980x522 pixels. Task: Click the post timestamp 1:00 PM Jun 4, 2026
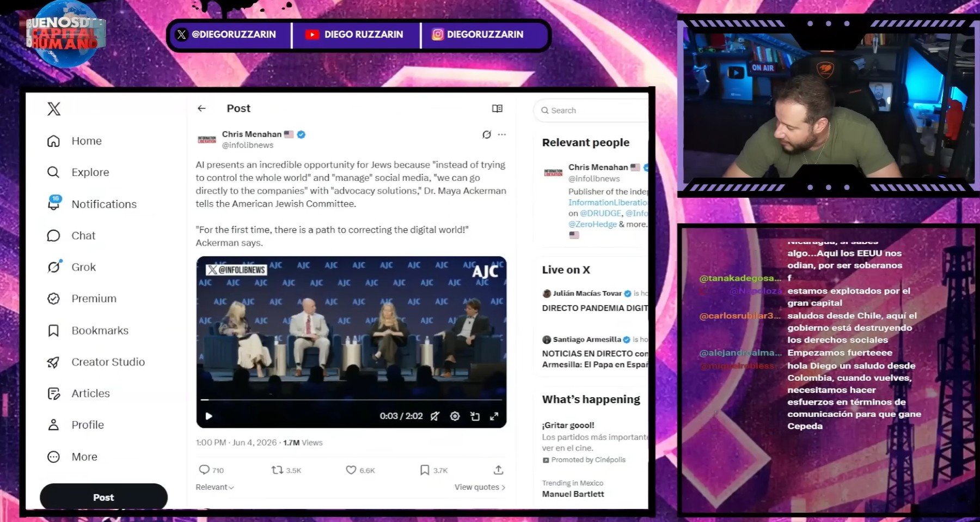click(236, 442)
